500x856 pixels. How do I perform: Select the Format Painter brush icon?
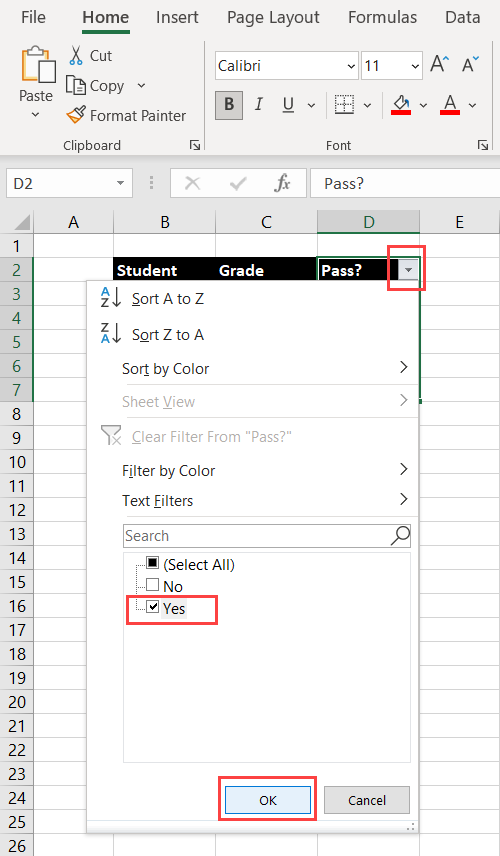click(x=76, y=115)
